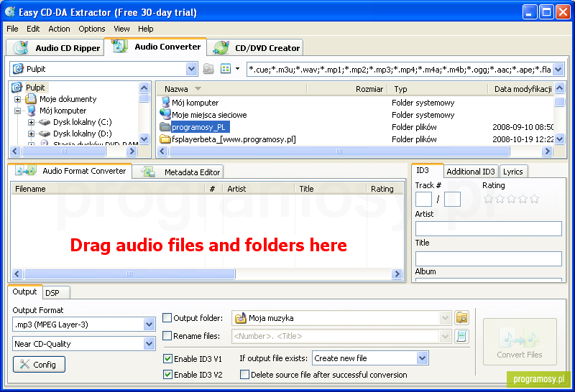Click the parent folder (up) icon

coord(208,69)
